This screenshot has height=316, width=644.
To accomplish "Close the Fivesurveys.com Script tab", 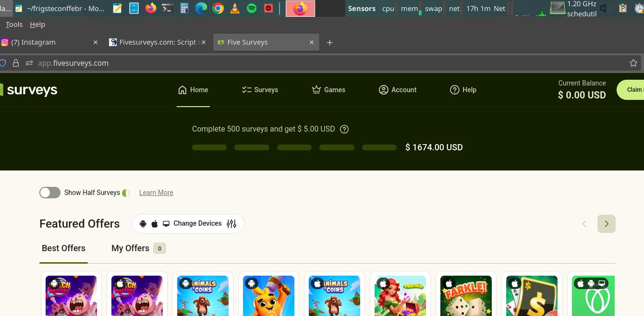I will pos(204,42).
